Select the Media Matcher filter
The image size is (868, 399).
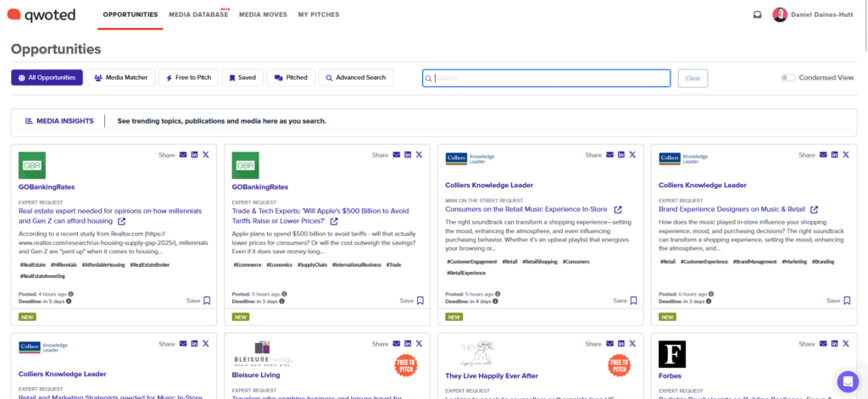120,77
